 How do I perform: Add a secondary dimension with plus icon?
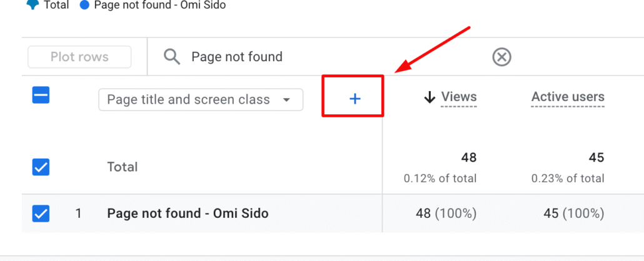(355, 99)
